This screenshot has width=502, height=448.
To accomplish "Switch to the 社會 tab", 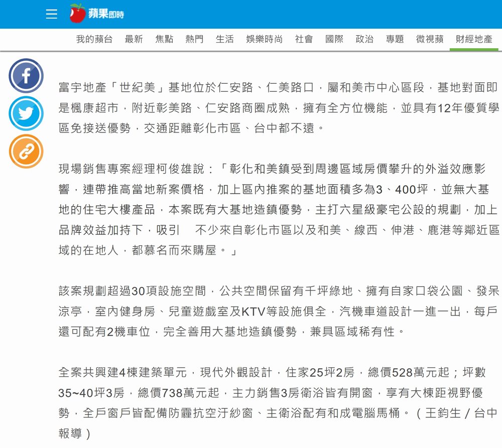I will (304, 39).
